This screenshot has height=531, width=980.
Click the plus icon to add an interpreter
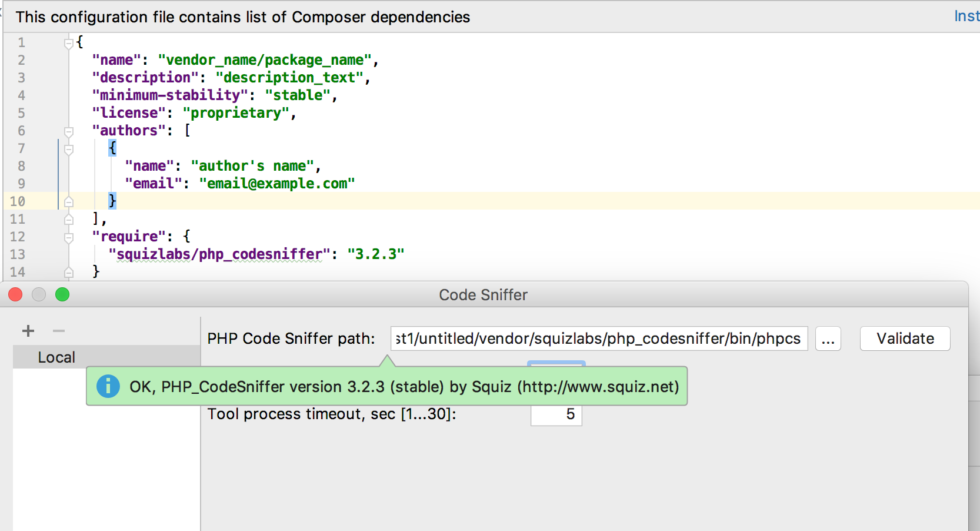[x=28, y=331]
